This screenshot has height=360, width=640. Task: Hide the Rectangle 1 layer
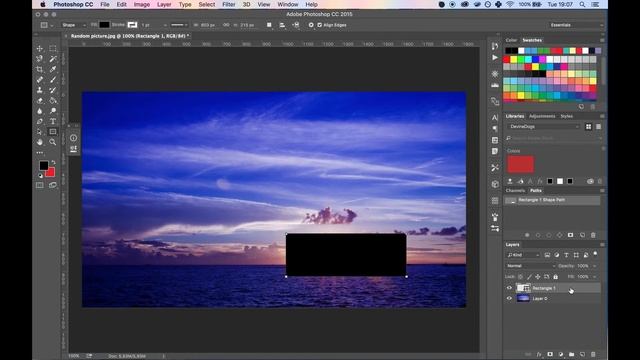[x=509, y=288]
